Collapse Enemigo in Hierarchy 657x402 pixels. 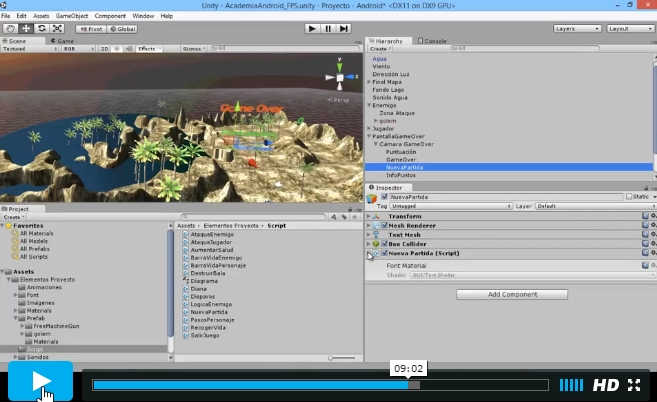tap(369, 105)
